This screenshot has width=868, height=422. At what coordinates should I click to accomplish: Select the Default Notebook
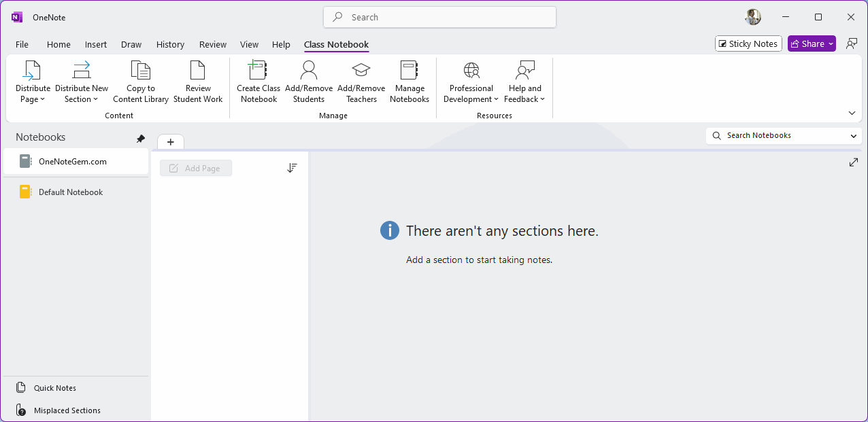[76, 192]
